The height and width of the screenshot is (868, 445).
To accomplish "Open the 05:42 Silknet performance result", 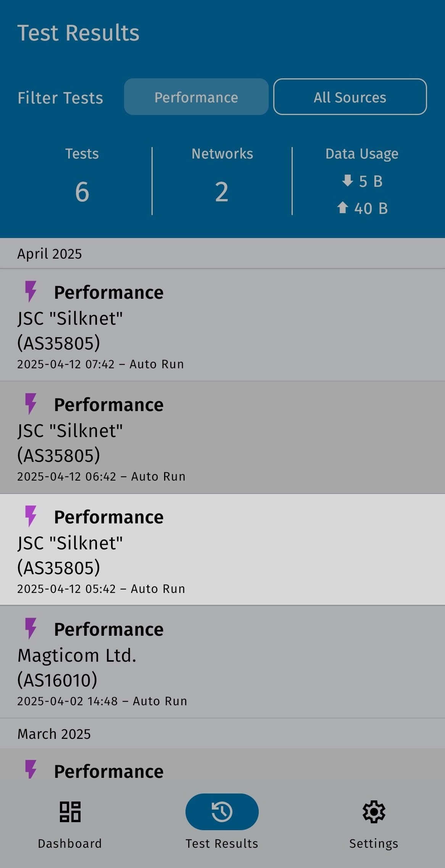I will click(222, 550).
